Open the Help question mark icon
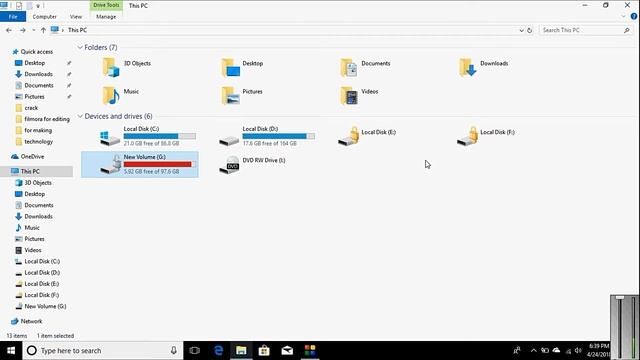This screenshot has width=640, height=360. pyautogui.click(x=634, y=17)
